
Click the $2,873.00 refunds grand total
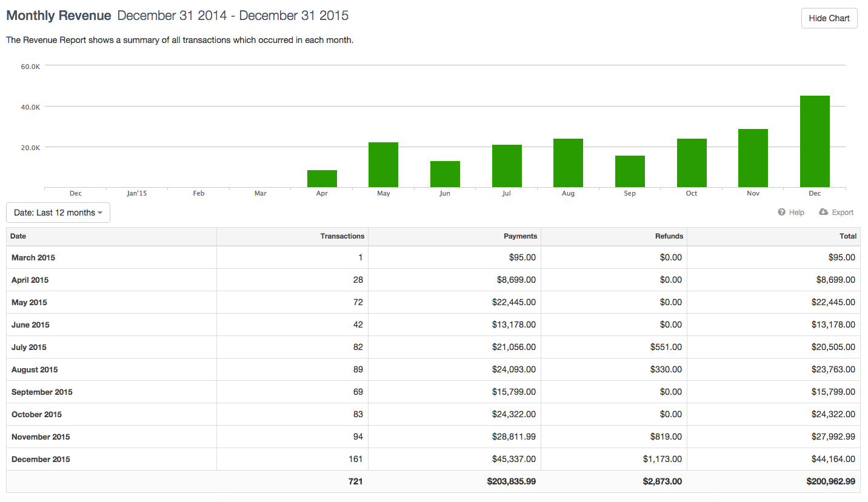pyautogui.click(x=663, y=482)
